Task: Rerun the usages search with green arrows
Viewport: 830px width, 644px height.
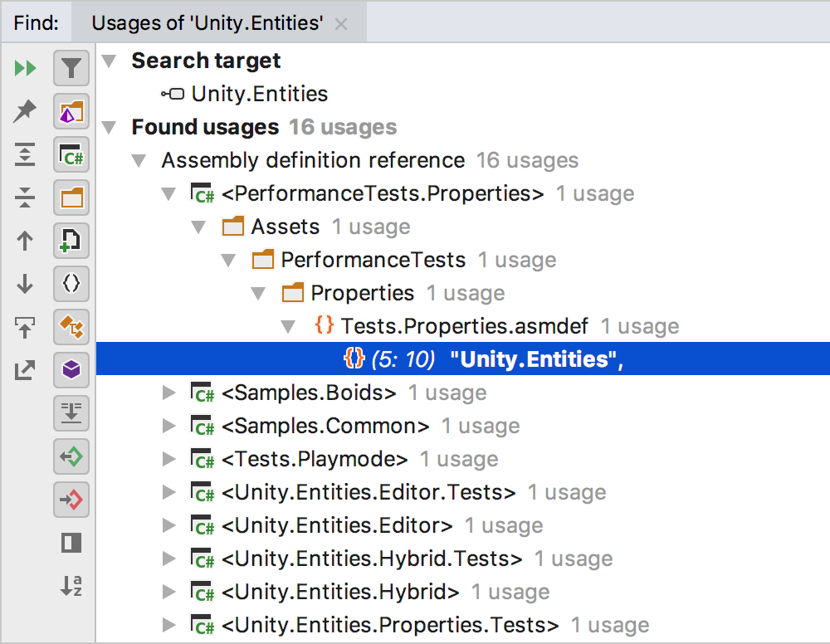Action: tap(25, 68)
